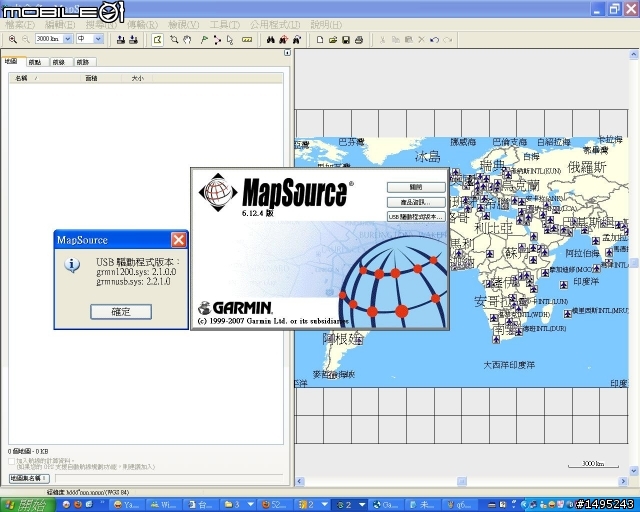640x512 pixels.
Task: Click the horizontal scrollbar thumb under map
Action: pyautogui.click(x=462, y=481)
